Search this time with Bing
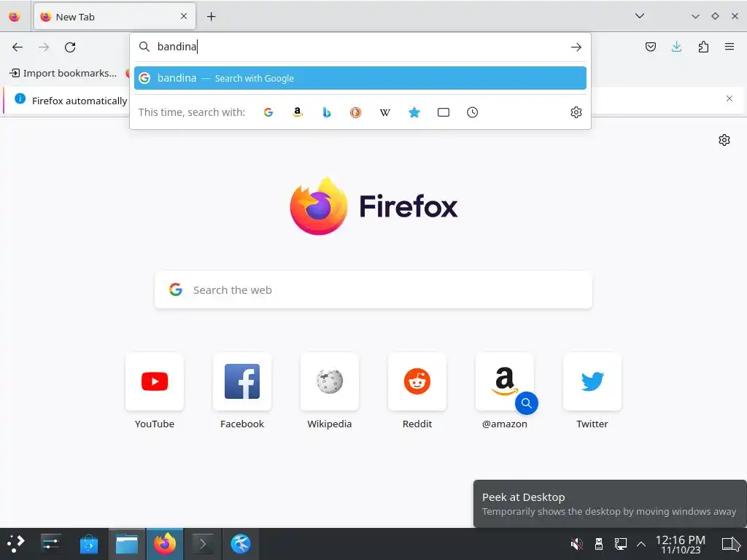The height and width of the screenshot is (560, 747). [x=326, y=112]
